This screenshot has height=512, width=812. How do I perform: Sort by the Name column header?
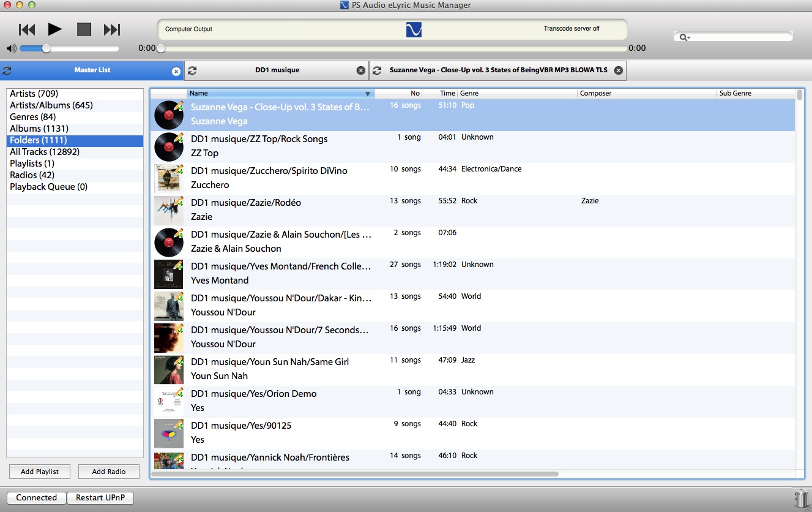280,93
